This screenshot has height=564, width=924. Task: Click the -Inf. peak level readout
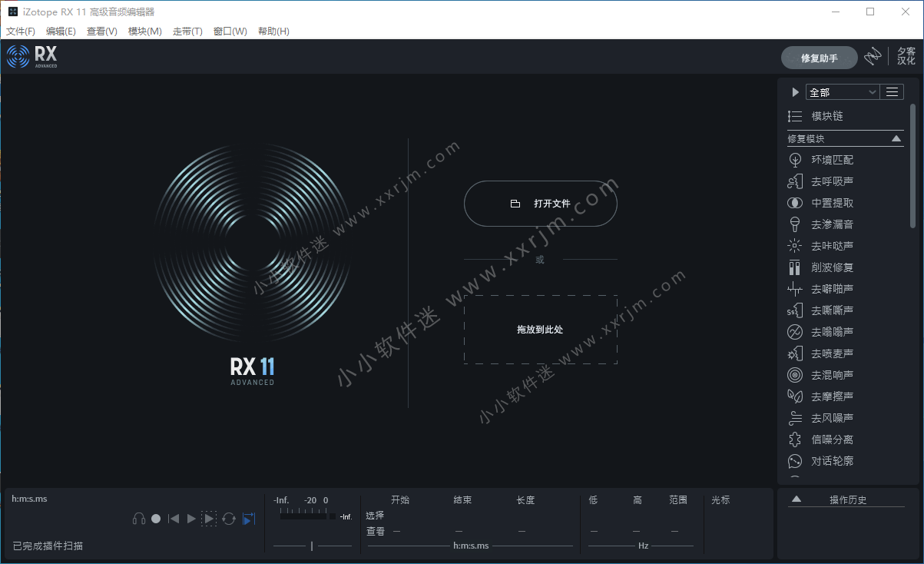(346, 517)
